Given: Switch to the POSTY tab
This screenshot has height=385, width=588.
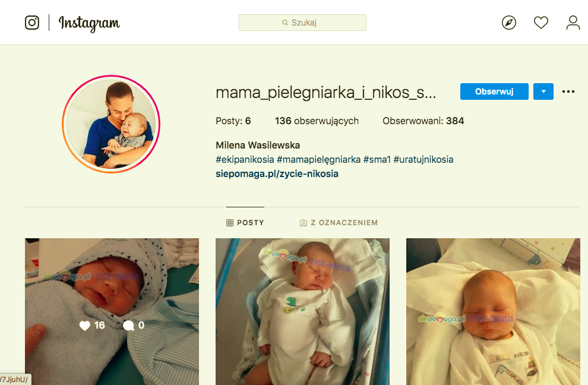Looking at the screenshot, I should pyautogui.click(x=245, y=223).
